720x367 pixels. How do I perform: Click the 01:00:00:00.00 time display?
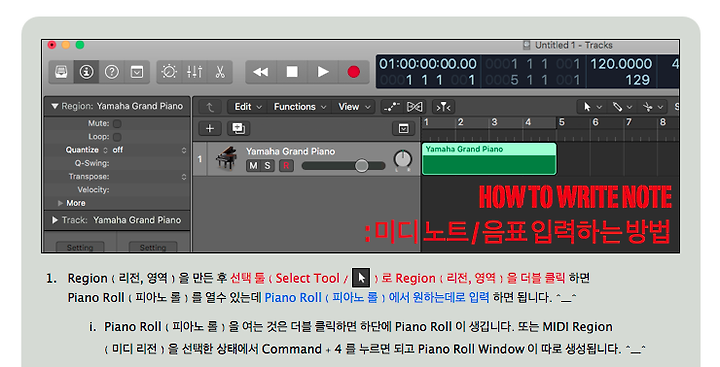[428, 64]
